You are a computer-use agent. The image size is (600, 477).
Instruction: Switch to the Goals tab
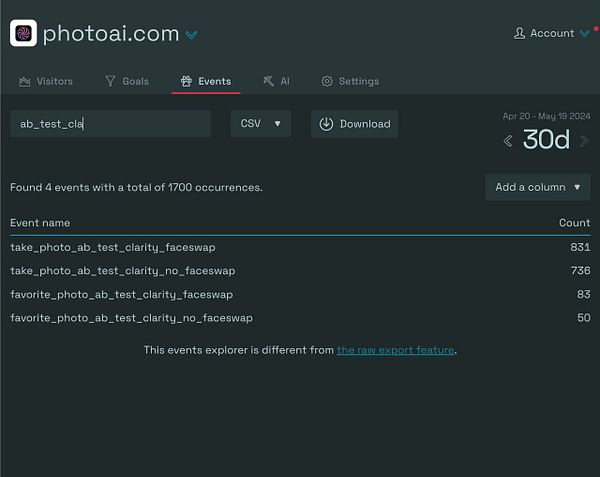coord(126,81)
